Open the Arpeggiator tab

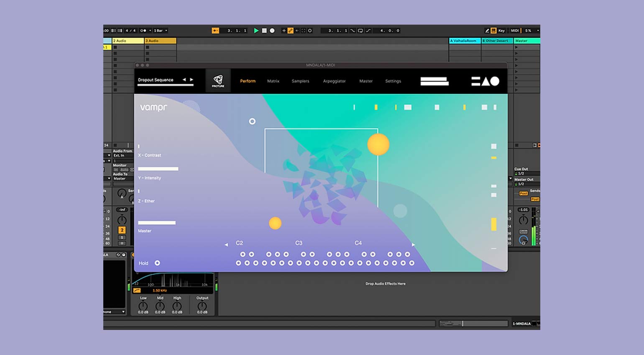click(x=334, y=81)
